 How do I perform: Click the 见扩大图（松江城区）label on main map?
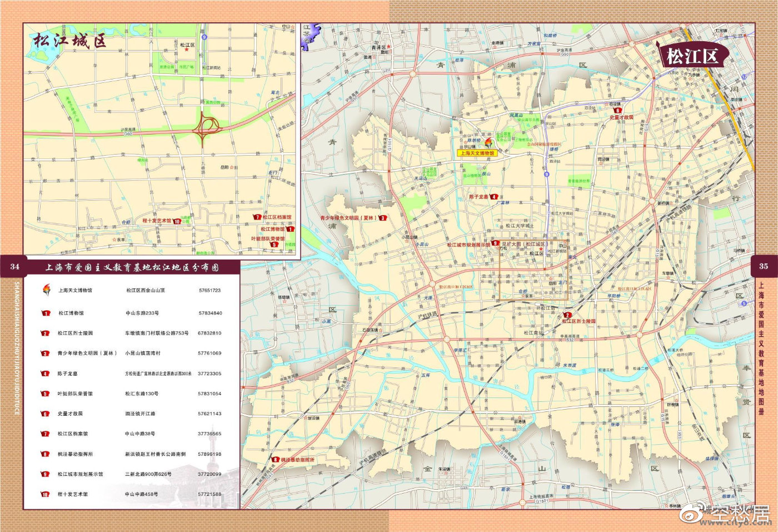(525, 243)
